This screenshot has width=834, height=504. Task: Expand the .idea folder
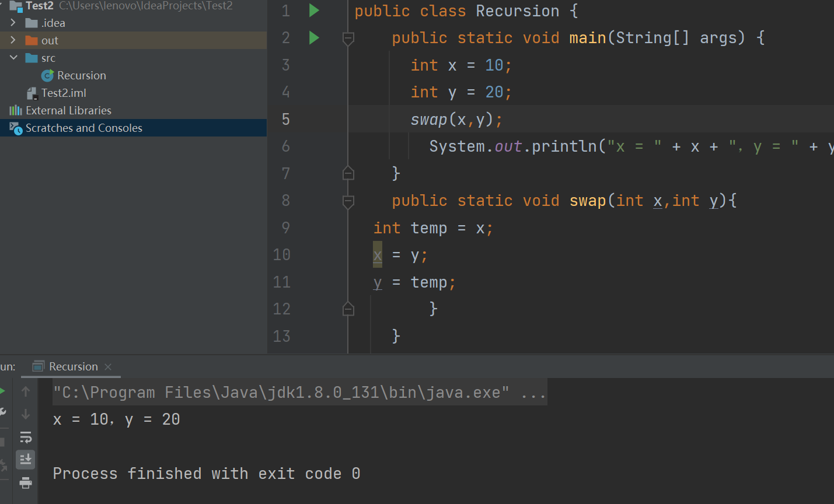[x=13, y=23]
